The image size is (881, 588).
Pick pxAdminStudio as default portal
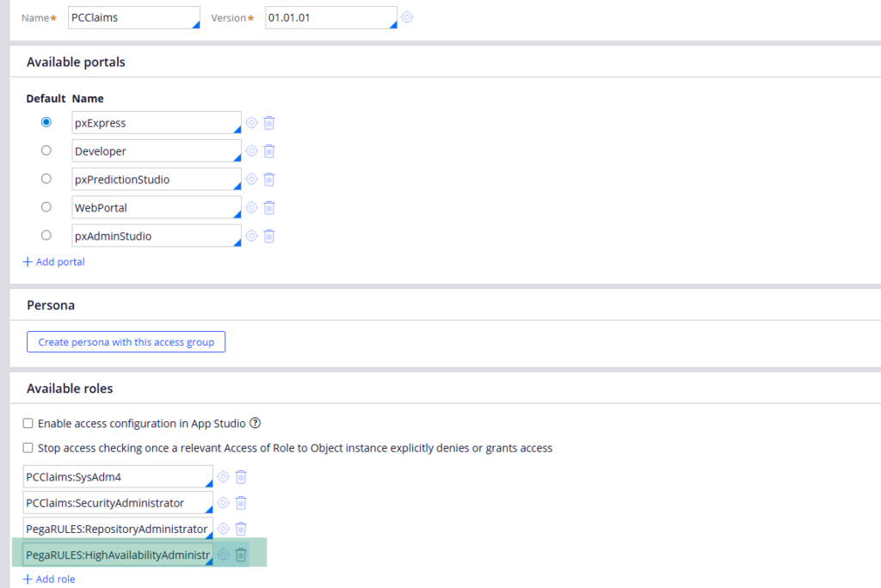[46, 235]
